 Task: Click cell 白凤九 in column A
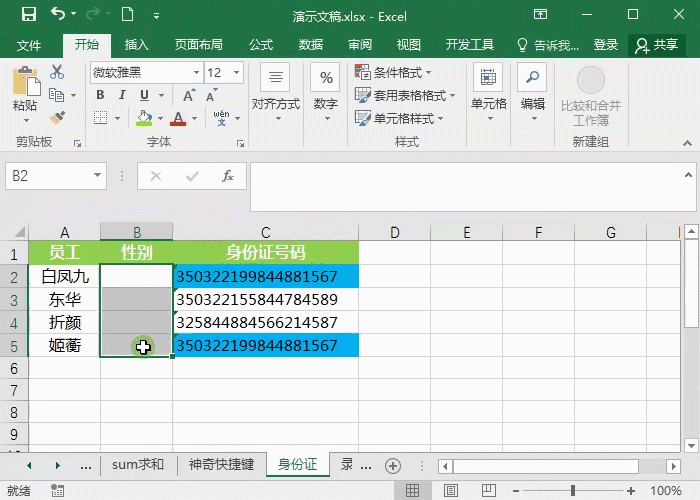click(65, 276)
